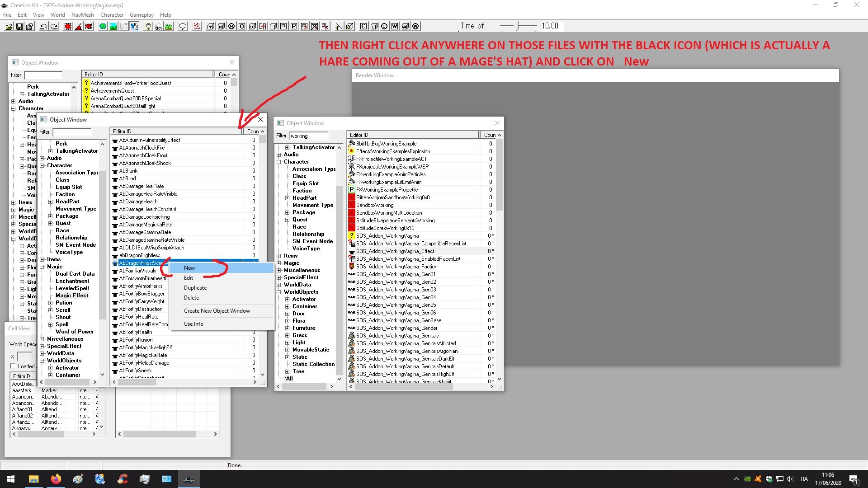Toggle Snap to Grid red toolbar icon

pyautogui.click(x=68, y=26)
